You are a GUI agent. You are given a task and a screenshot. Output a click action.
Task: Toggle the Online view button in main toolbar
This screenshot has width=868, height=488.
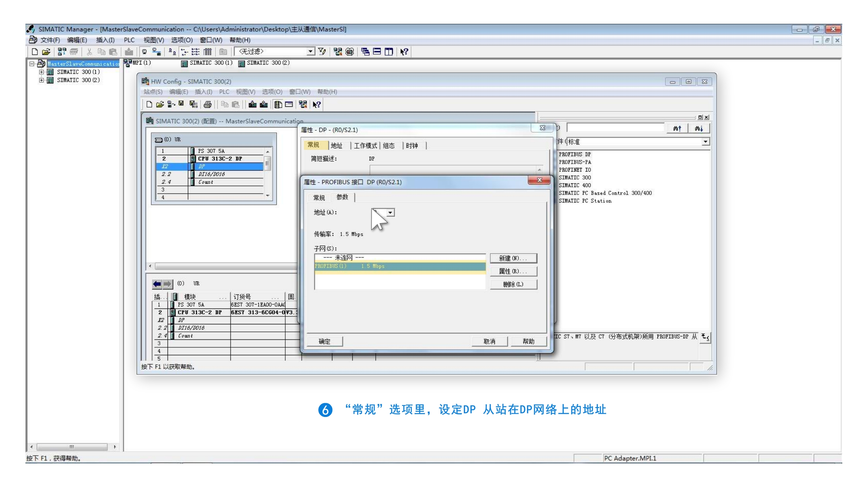(157, 52)
